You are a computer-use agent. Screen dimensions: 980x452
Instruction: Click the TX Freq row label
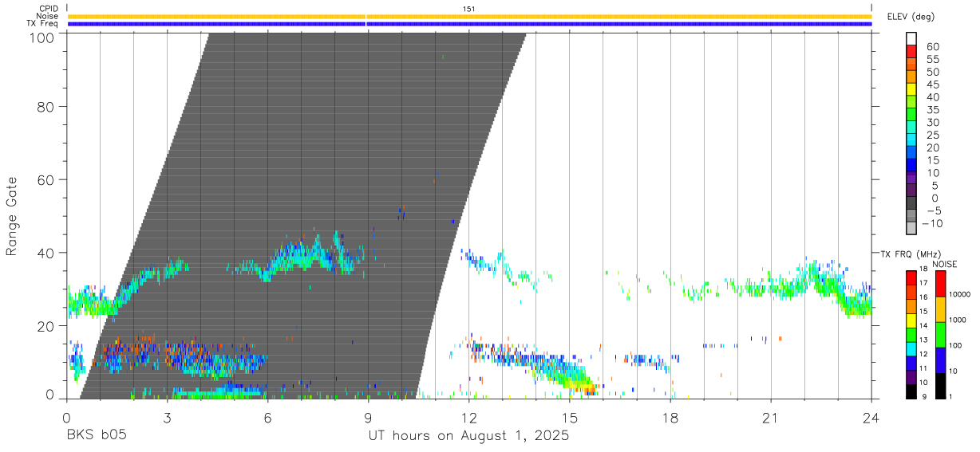[42, 24]
